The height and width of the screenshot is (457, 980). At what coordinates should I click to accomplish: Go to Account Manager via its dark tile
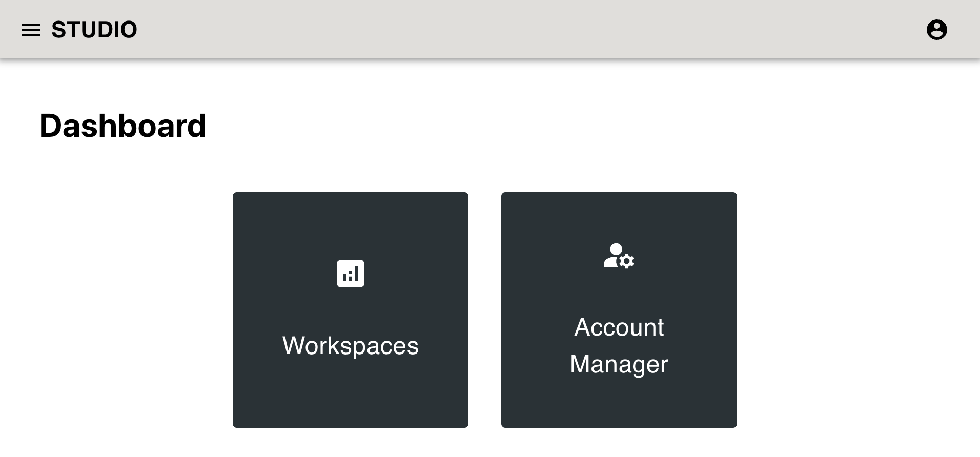pos(619,310)
